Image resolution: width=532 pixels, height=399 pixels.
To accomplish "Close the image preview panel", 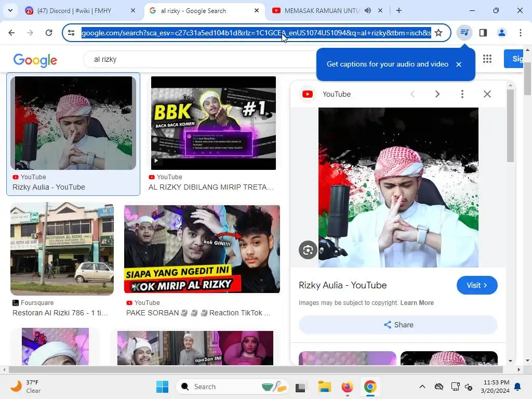I will pyautogui.click(x=487, y=94).
